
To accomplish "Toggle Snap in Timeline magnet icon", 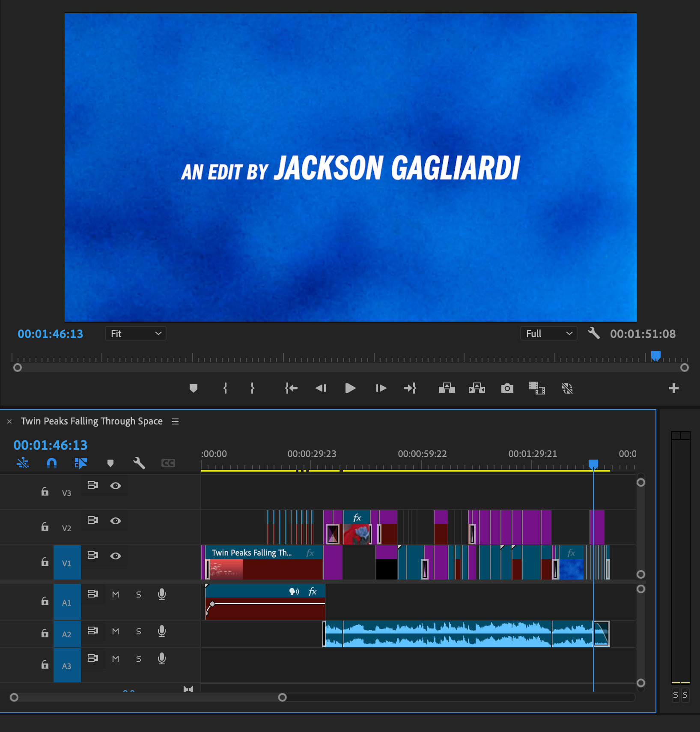I will click(52, 463).
